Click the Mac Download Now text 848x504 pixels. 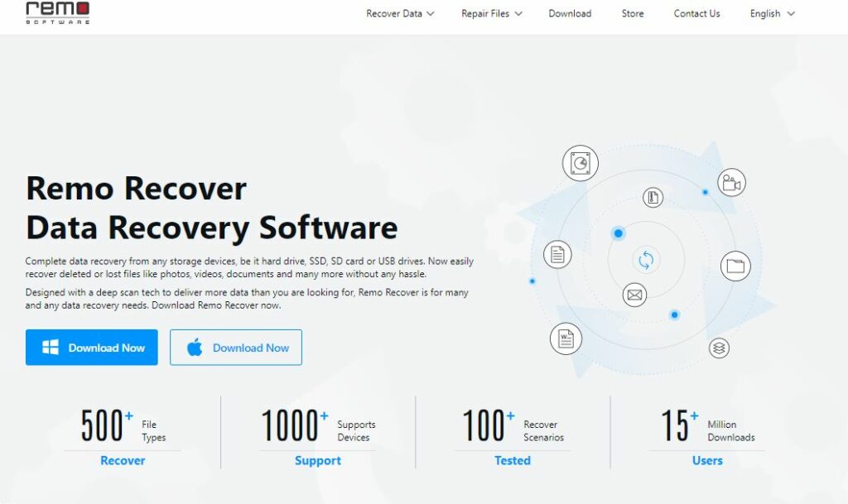click(x=251, y=348)
